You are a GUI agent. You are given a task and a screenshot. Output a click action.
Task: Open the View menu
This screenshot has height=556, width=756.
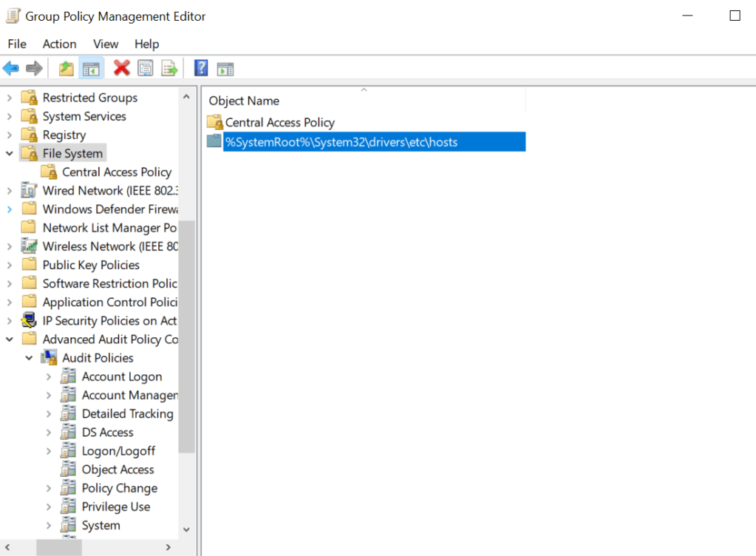pyautogui.click(x=106, y=44)
